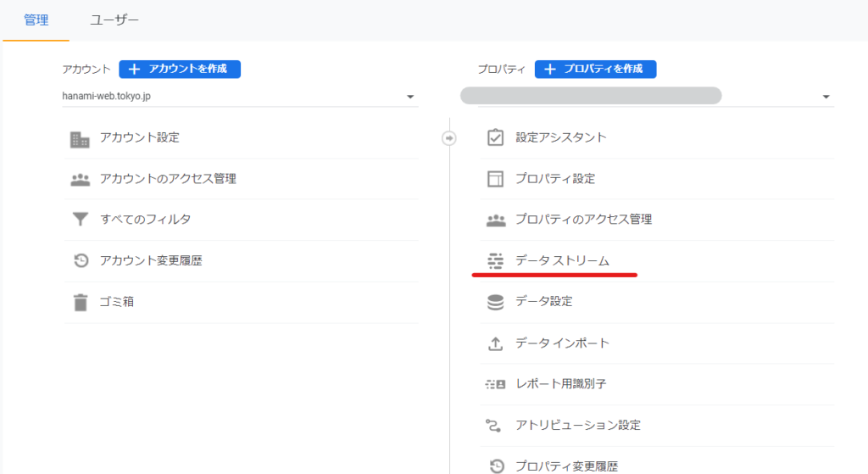
Task: Click the プロパティを作成 button
Action: [x=595, y=69]
